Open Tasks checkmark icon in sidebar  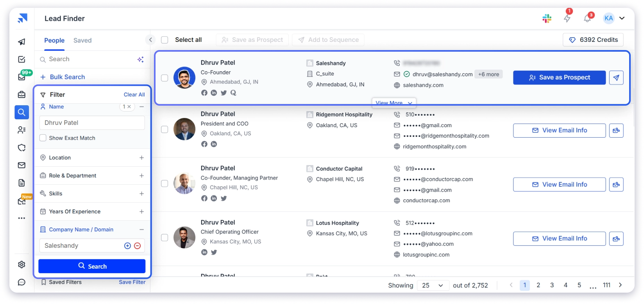pyautogui.click(x=22, y=59)
